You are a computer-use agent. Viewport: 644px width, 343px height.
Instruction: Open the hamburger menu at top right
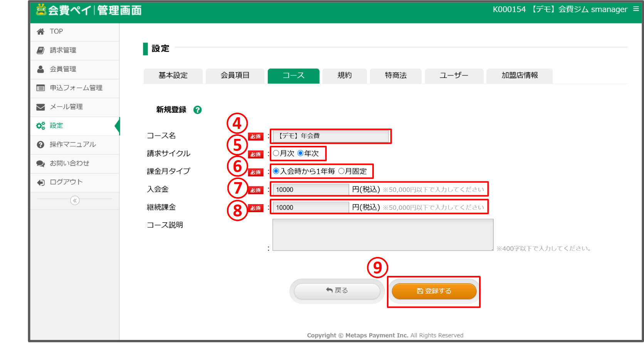point(636,9)
